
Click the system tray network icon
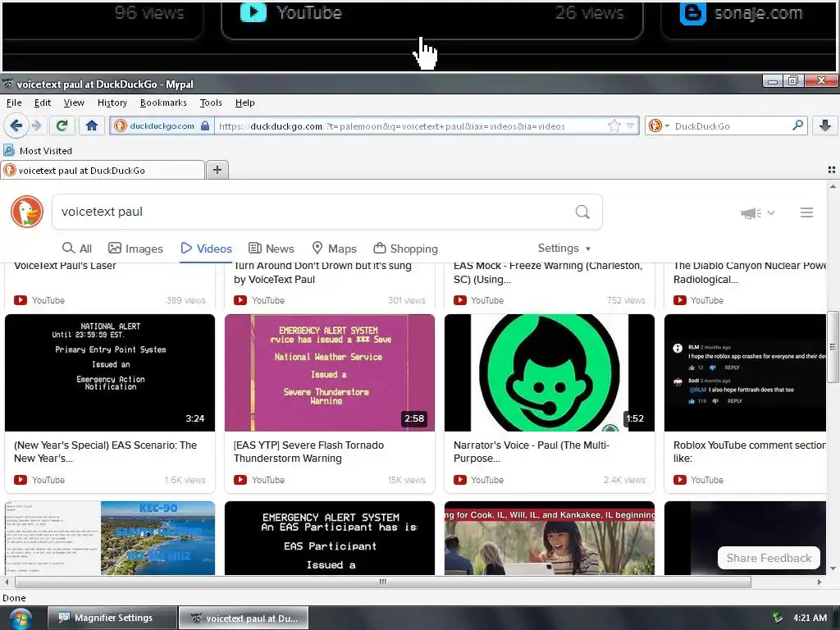click(778, 618)
